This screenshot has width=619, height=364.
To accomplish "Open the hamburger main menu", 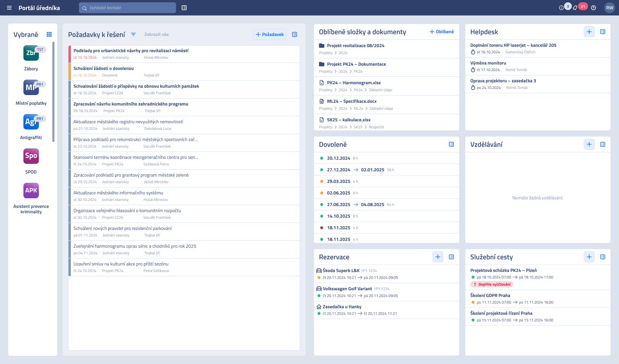I will (x=9, y=8).
